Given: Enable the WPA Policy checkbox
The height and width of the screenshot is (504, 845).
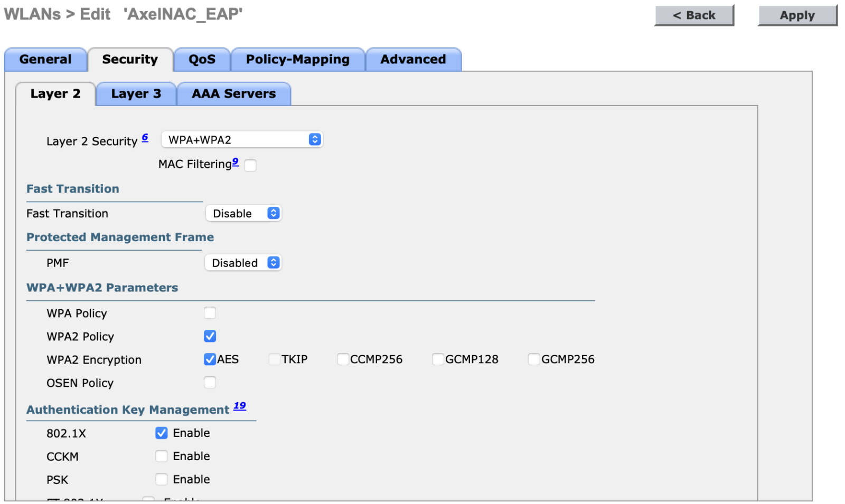Looking at the screenshot, I should (210, 313).
